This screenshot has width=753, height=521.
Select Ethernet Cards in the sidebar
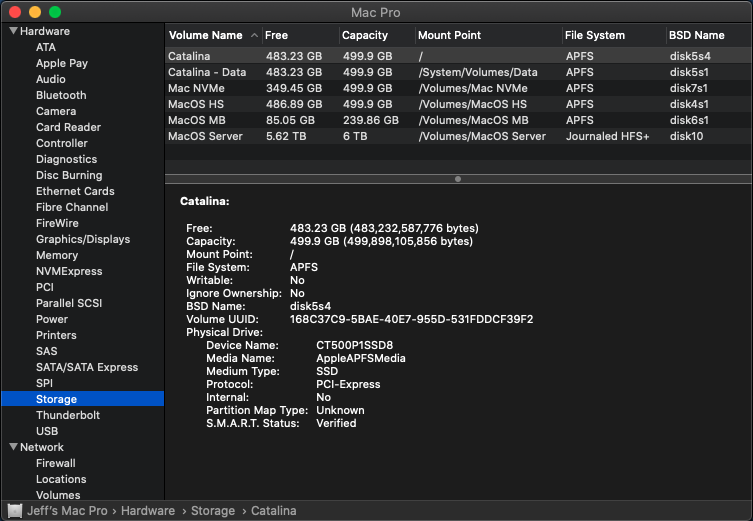75,191
